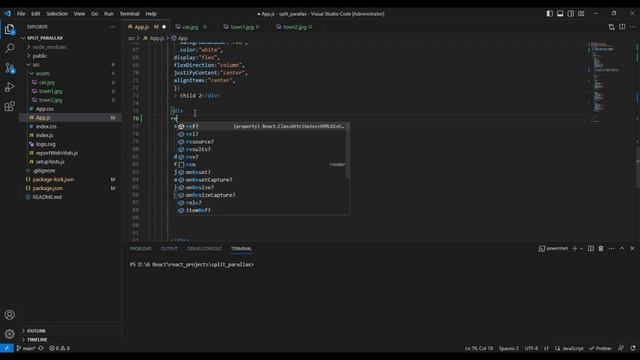Select the 'resource?' autocomplete suggestion

tap(262, 142)
